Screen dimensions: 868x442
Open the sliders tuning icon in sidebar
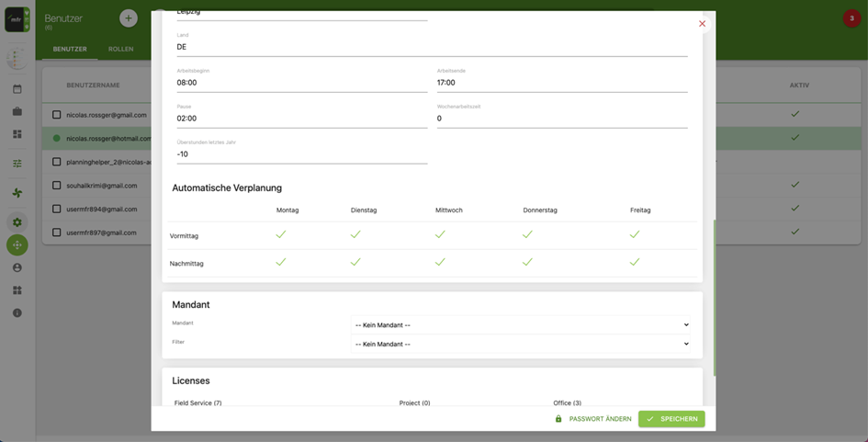(x=17, y=164)
